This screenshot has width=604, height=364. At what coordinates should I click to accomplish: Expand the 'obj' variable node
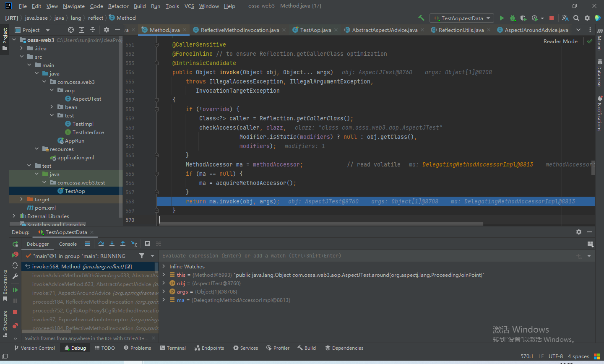coord(164,283)
